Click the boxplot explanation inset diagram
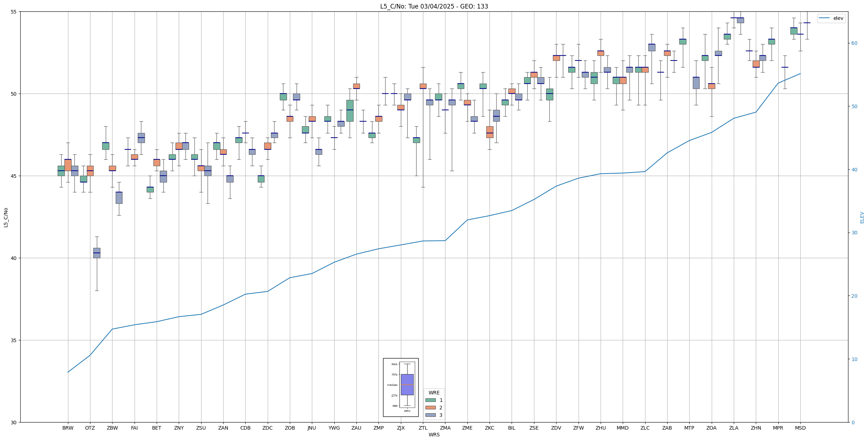Image resolution: width=868 pixels, height=441 pixels. click(401, 387)
